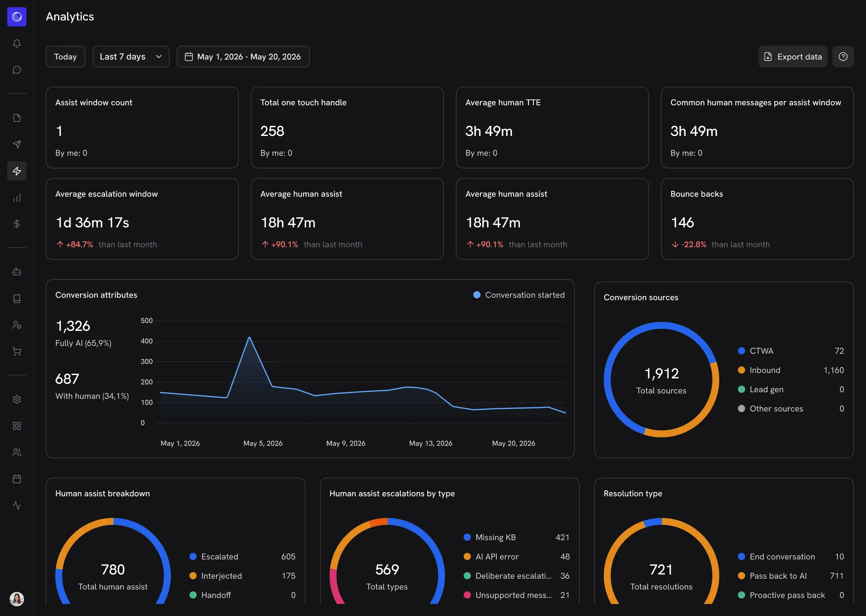Screen dimensions: 866x616
Task: Open the Assist window count card
Action: 142,128
